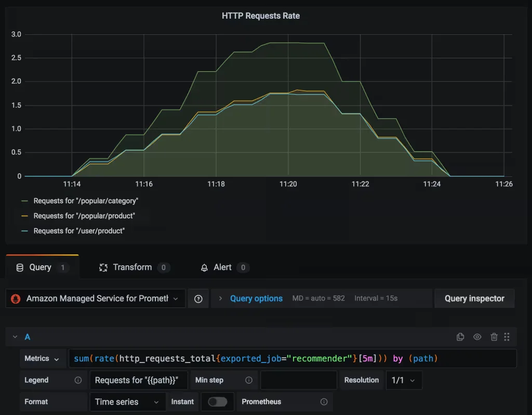Toggle query A visibility with the eye icon
The image size is (532, 415).
coord(477,336)
